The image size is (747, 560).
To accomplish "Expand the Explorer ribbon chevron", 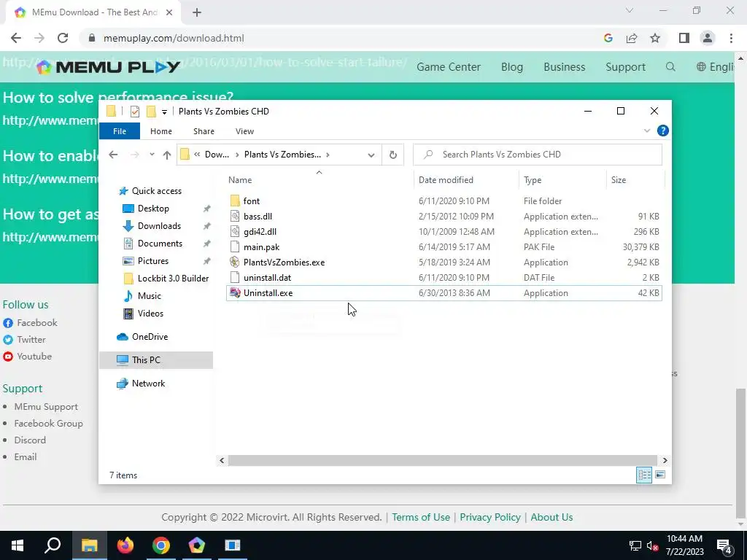I will tap(647, 131).
